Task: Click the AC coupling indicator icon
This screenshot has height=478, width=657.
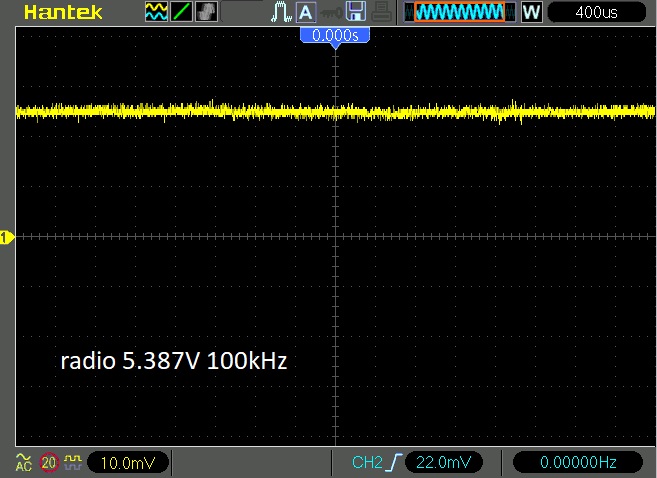Action: [x=23, y=462]
